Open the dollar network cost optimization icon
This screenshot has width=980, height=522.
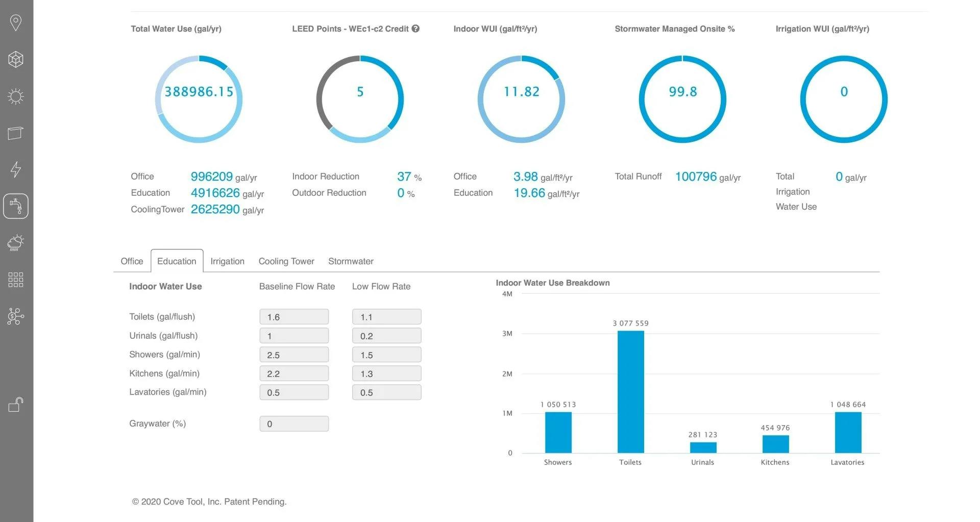(x=16, y=316)
